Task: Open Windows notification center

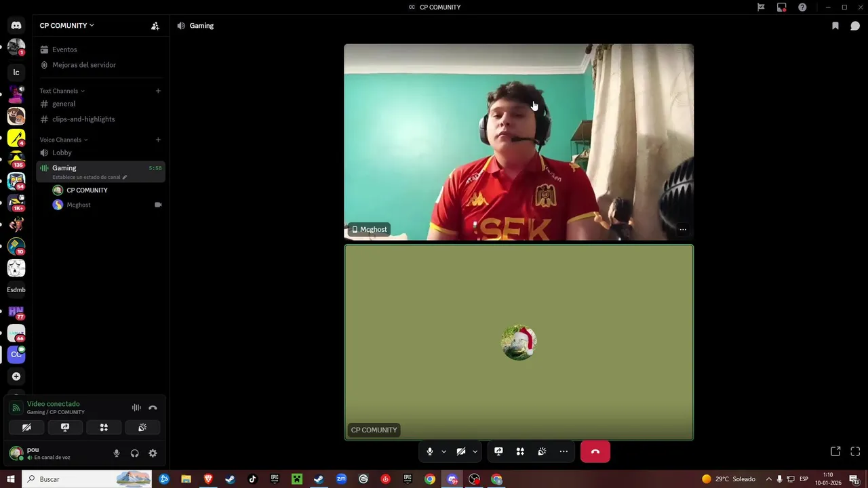Action: click(x=854, y=479)
